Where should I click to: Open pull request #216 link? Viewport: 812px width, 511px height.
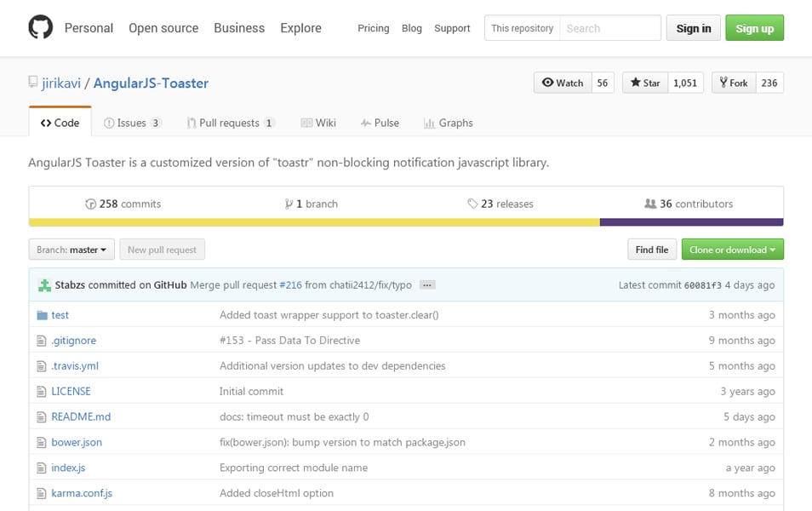pyautogui.click(x=290, y=284)
